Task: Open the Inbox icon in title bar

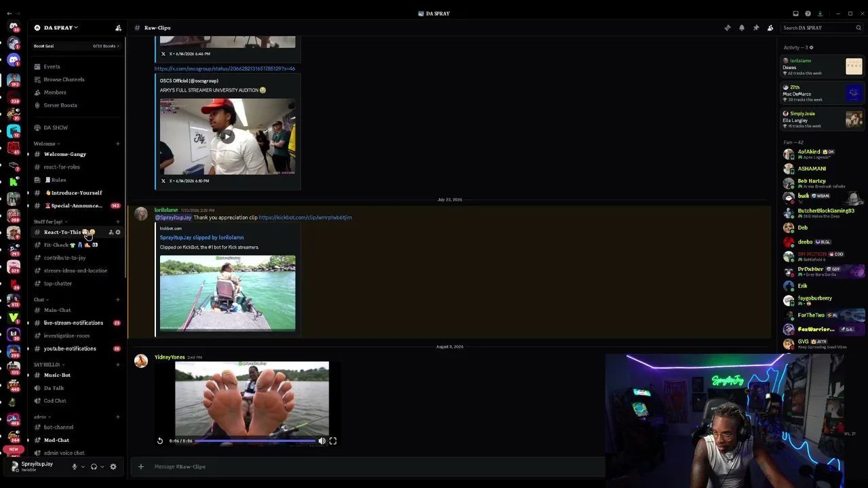Action: click(x=795, y=14)
